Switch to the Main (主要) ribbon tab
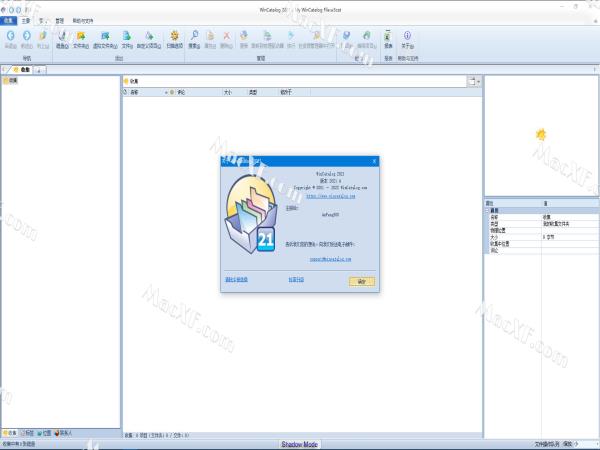This screenshot has height=450, width=600. pyautogui.click(x=26, y=21)
